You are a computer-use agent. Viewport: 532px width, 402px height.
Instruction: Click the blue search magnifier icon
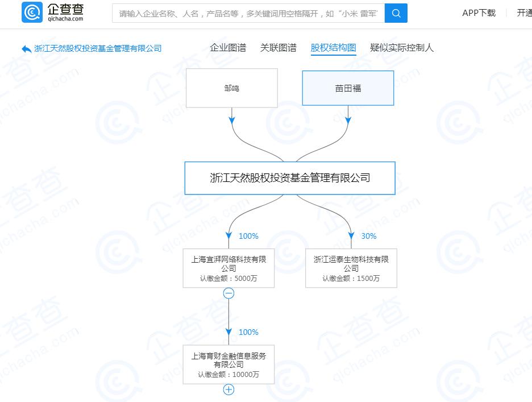point(396,13)
